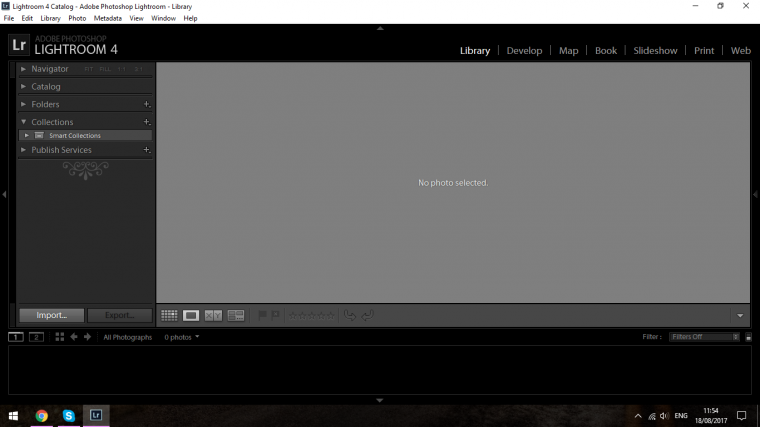
Task: Click the Export button
Action: [119, 315]
